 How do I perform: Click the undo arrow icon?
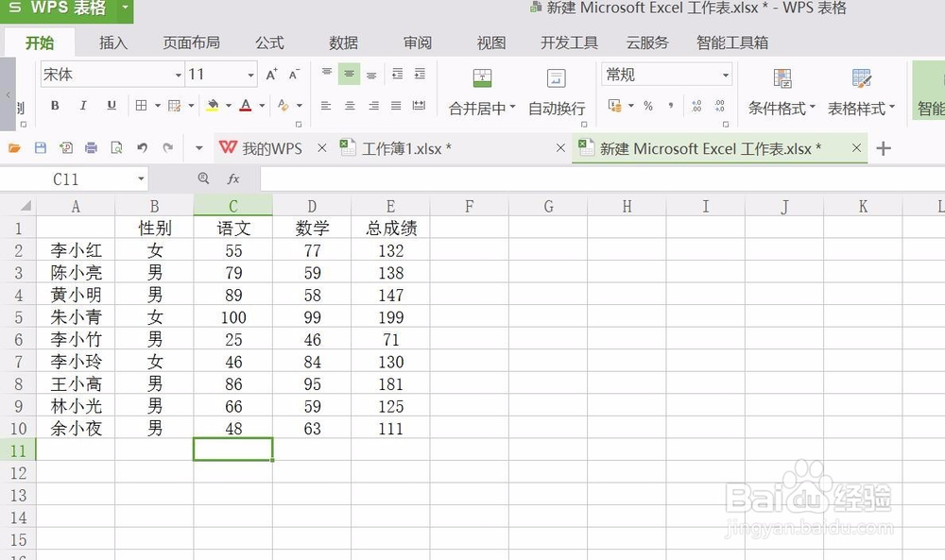[x=140, y=147]
